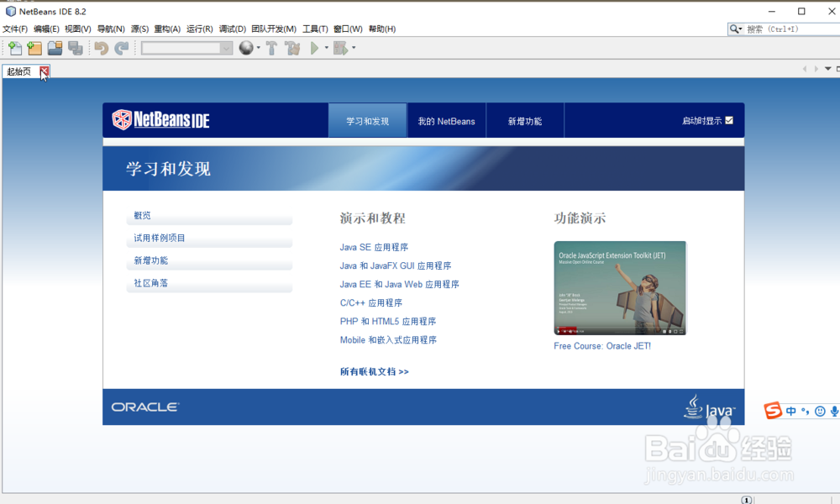Toggle the 启动时显示 checkbox
This screenshot has height=504, width=840.
(x=729, y=120)
